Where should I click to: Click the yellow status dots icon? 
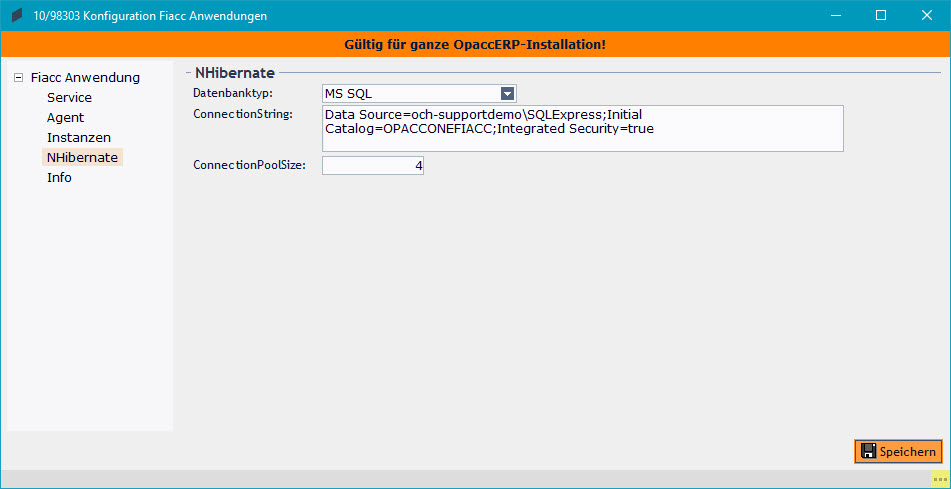[x=940, y=479]
